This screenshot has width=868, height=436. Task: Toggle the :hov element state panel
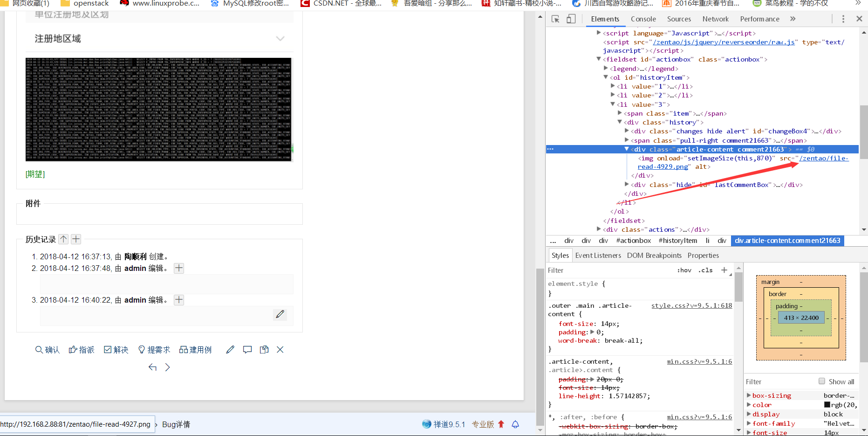684,270
